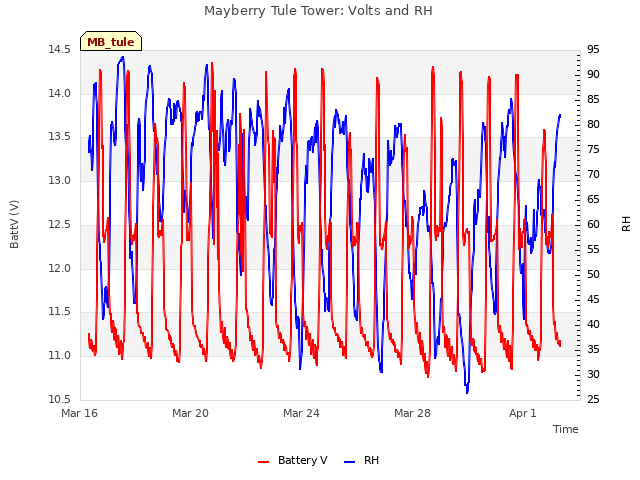640x480 pixels.
Task: Click the 11.5 voltage tick label
Action: click(x=60, y=311)
